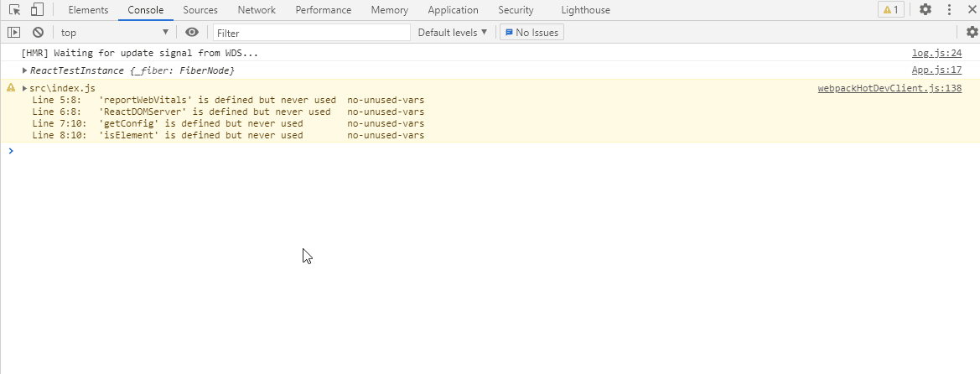Expand the ReactTestInstance object
Screen dimensions: 980x374
(x=25, y=70)
